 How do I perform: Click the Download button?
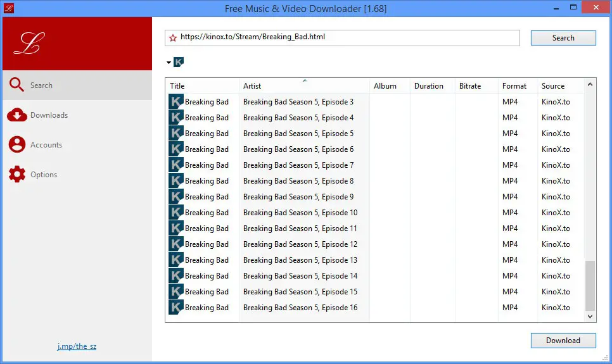tap(563, 340)
